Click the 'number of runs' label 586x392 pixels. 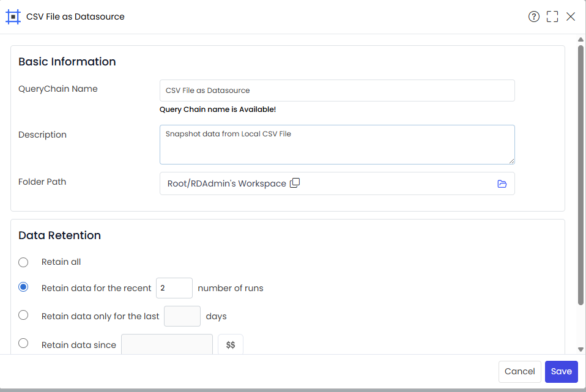(x=230, y=288)
